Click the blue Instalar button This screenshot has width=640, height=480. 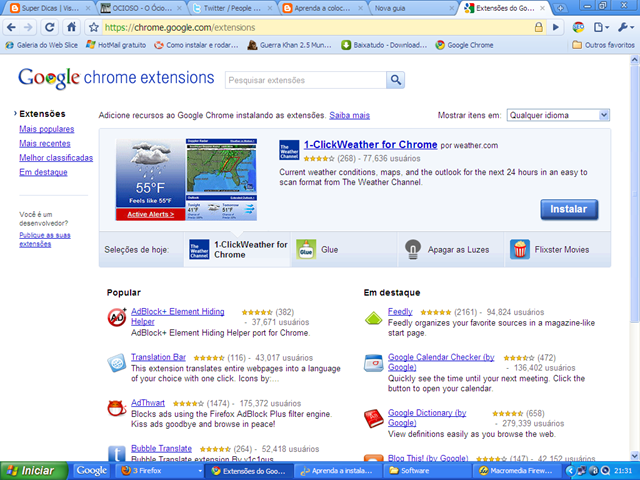[x=569, y=209]
